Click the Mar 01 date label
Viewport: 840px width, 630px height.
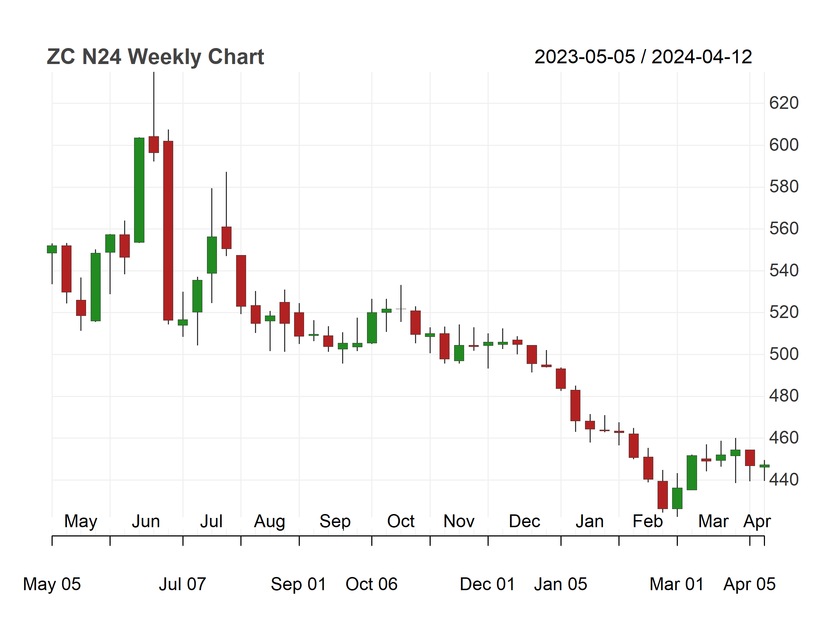tap(677, 584)
